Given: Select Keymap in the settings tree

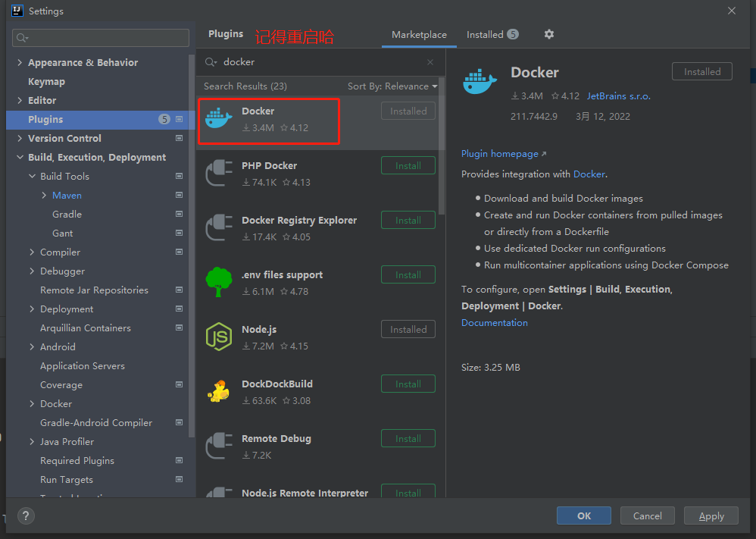Looking at the screenshot, I should (46, 82).
